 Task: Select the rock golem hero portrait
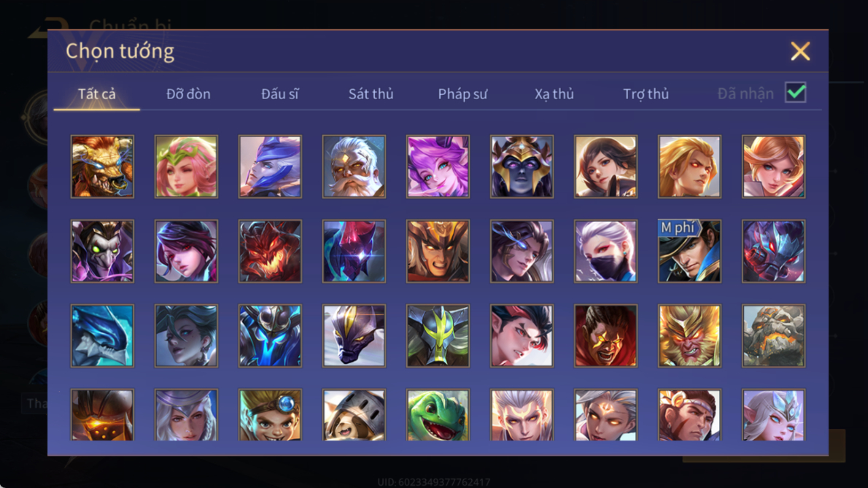coord(773,336)
